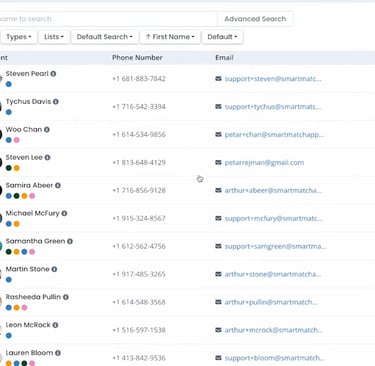This screenshot has height=366, width=375.
Task: Click the envelope icon in Rasheeda Pullin's row
Action: point(218,302)
